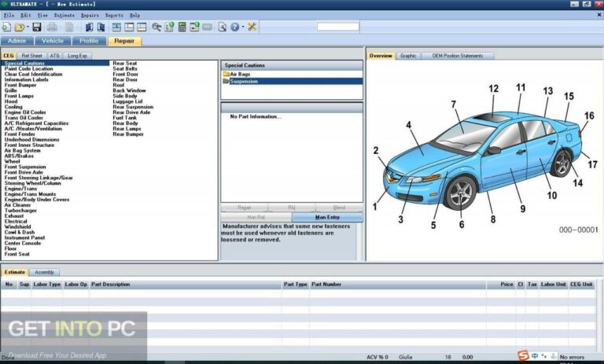Viewport: 604px width, 364px height.
Task: Select Luggage Lid in the list
Action: (127, 101)
